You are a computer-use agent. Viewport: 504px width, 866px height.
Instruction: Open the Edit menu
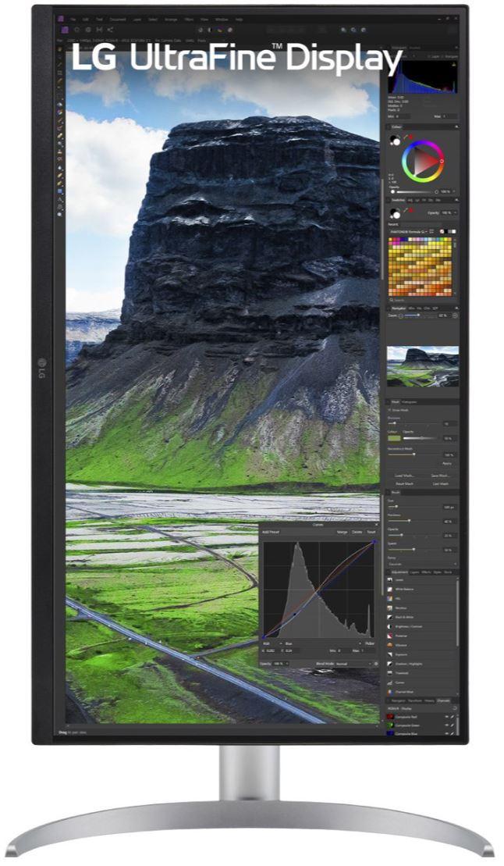(x=86, y=20)
